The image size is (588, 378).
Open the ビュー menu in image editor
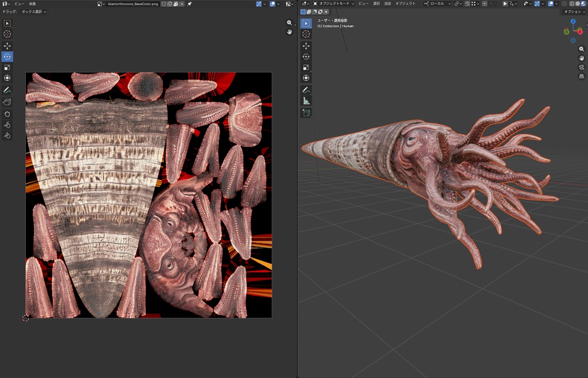[x=19, y=4]
